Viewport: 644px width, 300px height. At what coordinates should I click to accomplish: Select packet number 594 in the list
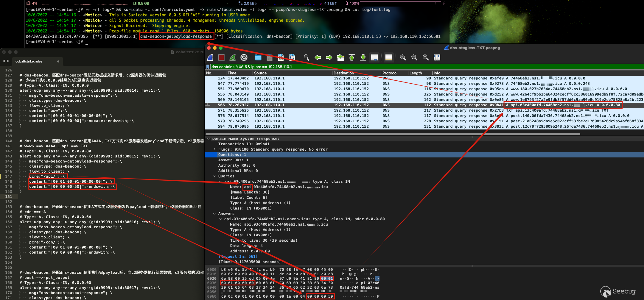[424, 126]
